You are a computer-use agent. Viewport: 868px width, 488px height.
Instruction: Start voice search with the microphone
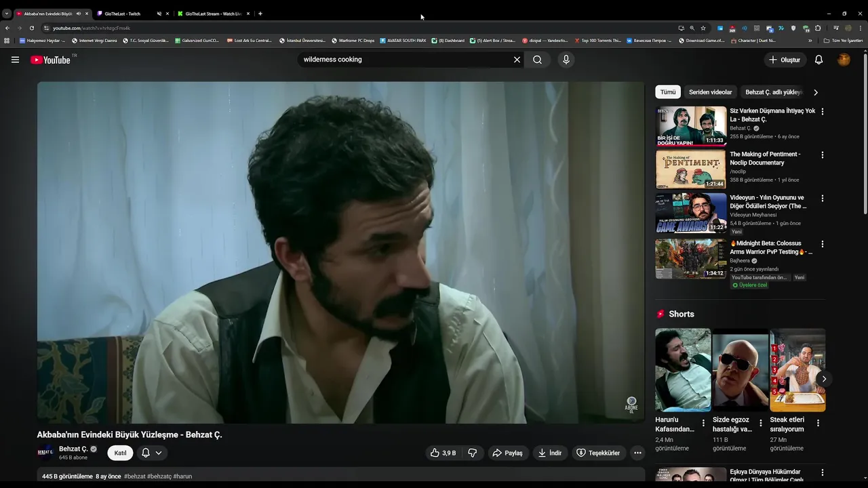tap(566, 60)
